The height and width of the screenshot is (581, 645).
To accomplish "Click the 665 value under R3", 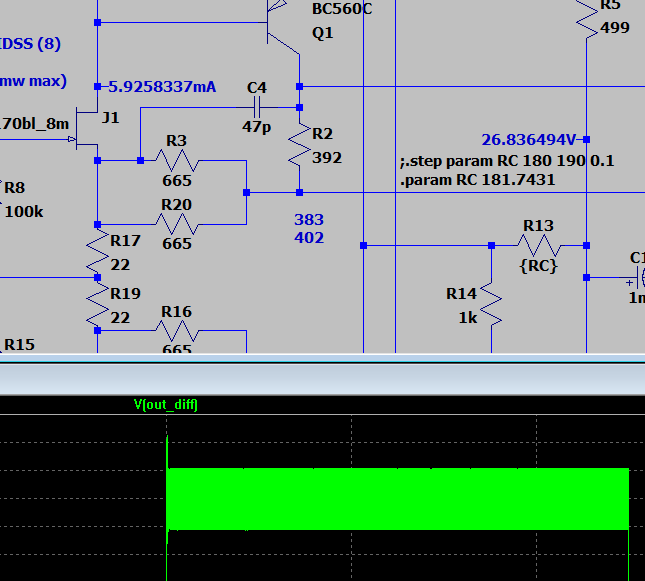I will 177,181.
